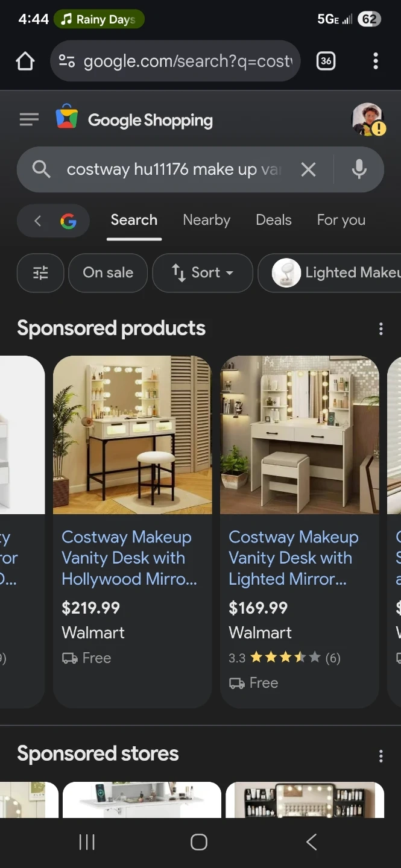The height and width of the screenshot is (868, 401).
Task: Expand the Sort dropdown
Action: (x=203, y=273)
